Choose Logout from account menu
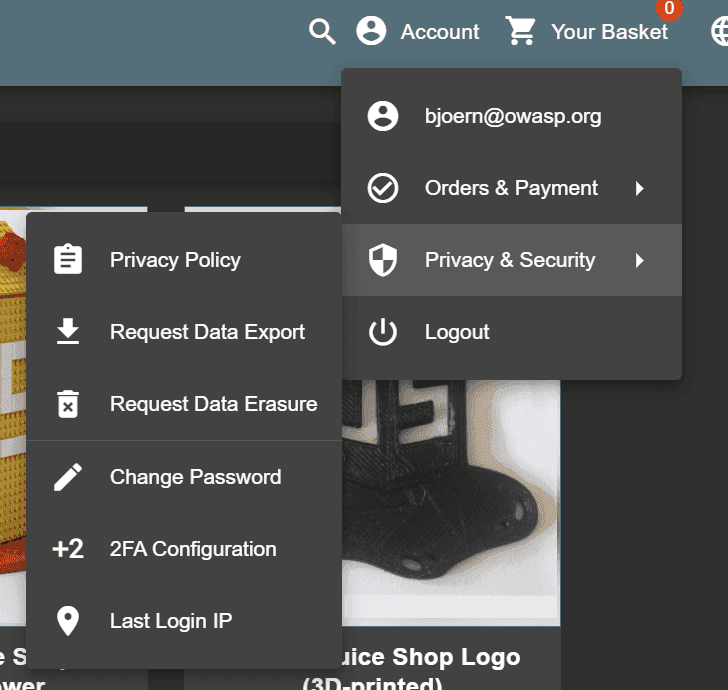The image size is (728, 690). (512, 332)
